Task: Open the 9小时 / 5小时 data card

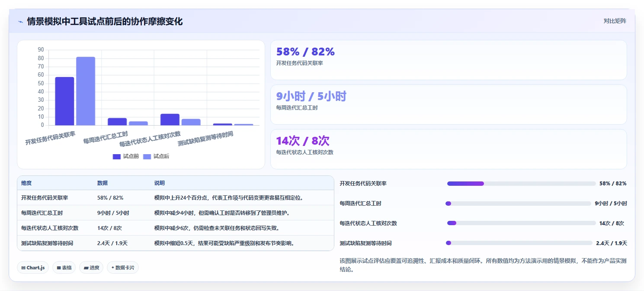Action: (449, 105)
